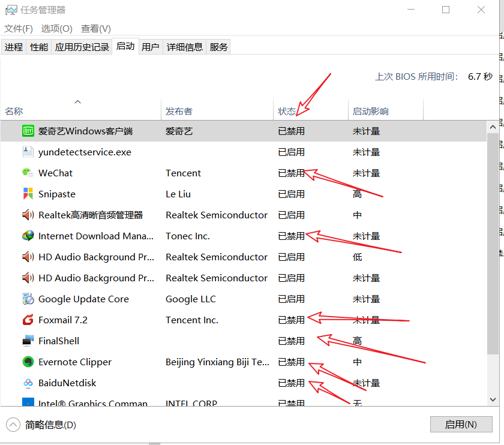The width and height of the screenshot is (504, 445).
Task: Select the yundetectservice.exe entry
Action: 244,152
